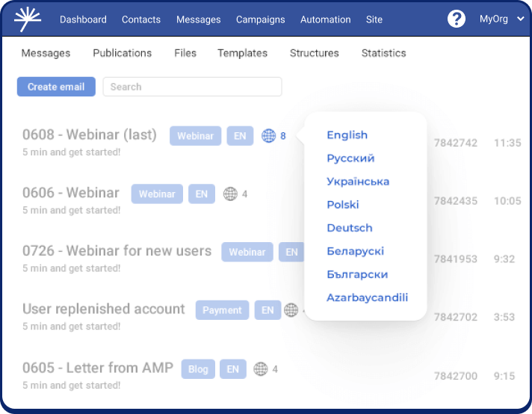The image size is (532, 414).
Task: Expand the MyOrg account dropdown
Action: pyautogui.click(x=501, y=19)
